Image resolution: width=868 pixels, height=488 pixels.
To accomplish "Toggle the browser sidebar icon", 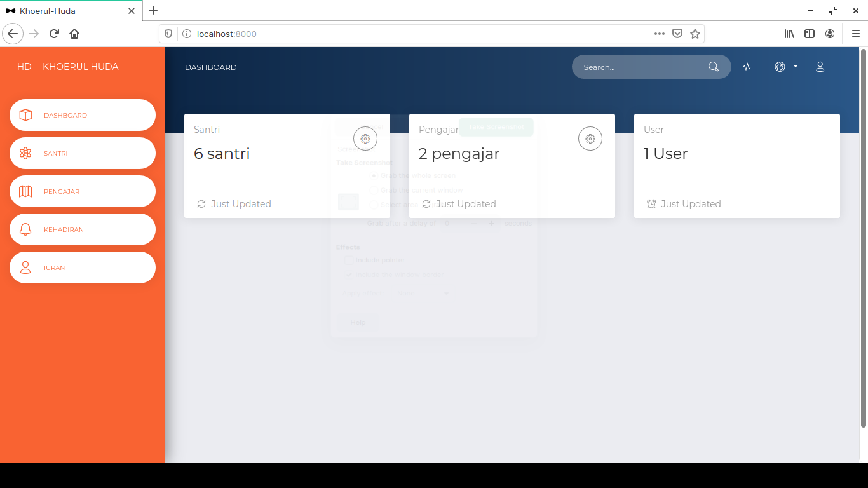I will point(810,34).
